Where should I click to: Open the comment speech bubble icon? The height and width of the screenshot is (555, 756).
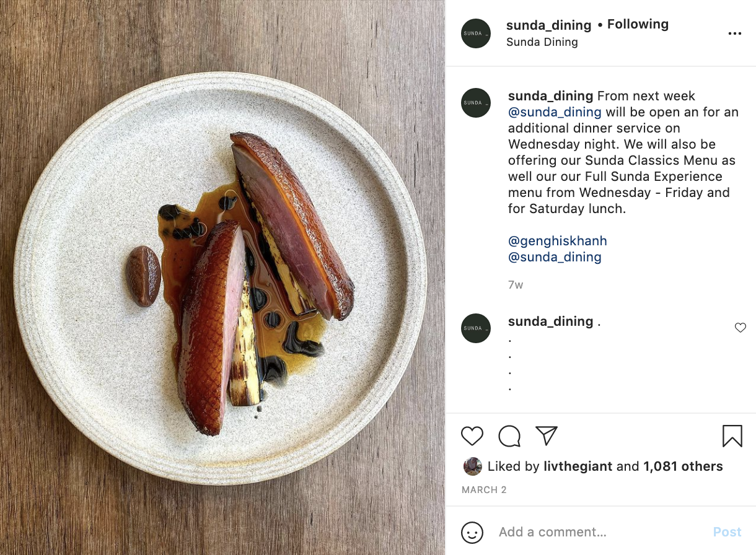tap(509, 436)
